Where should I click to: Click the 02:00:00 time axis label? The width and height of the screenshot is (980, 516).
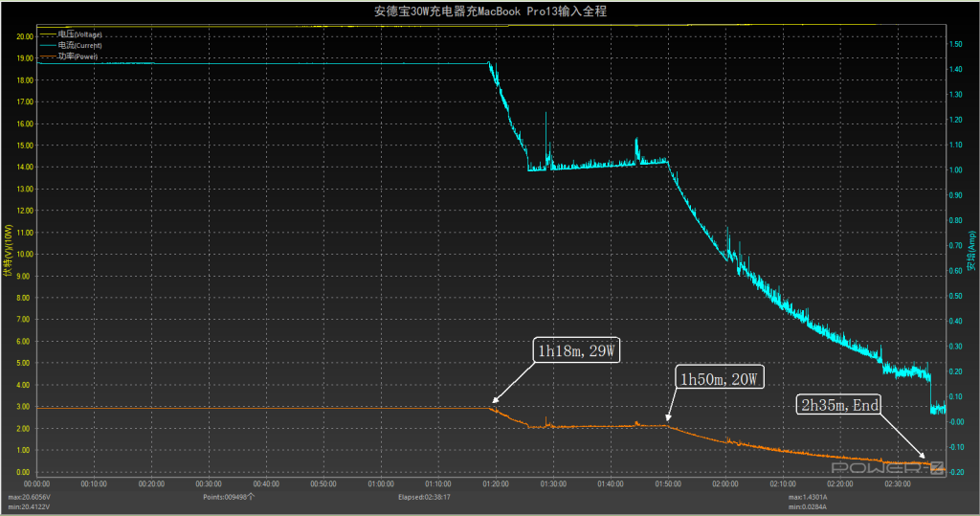(x=725, y=484)
